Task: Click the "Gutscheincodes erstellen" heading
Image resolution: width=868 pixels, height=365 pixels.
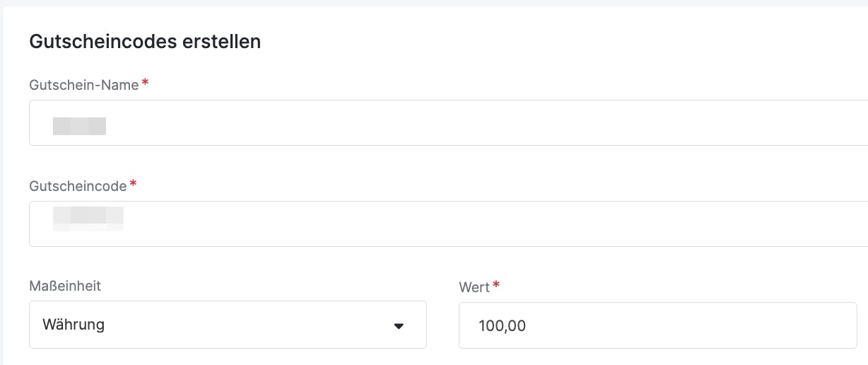Action: coord(145,42)
